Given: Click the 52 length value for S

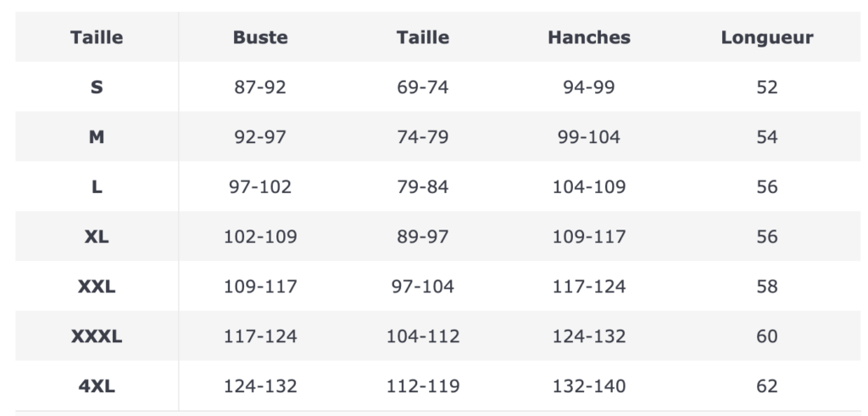Looking at the screenshot, I should pyautogui.click(x=766, y=87).
